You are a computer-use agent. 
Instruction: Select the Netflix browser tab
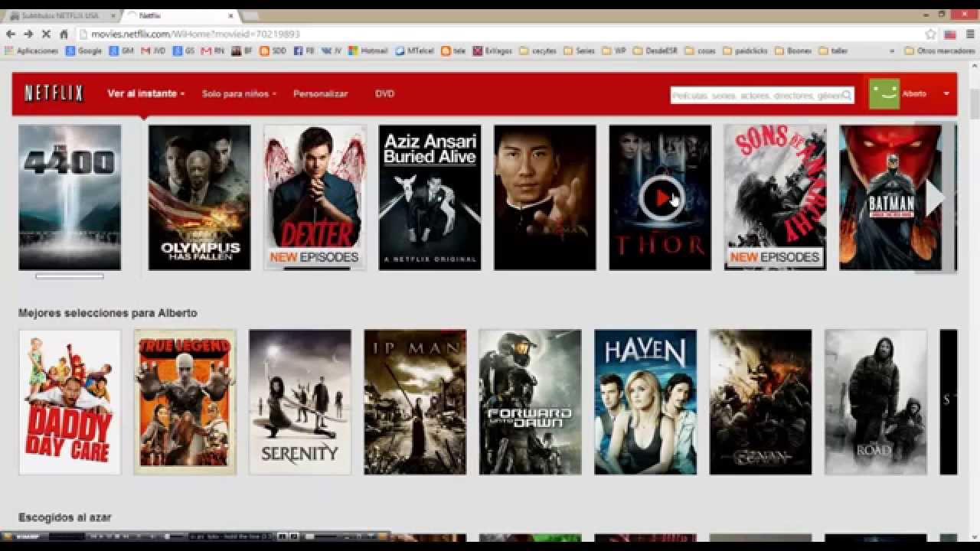180,15
